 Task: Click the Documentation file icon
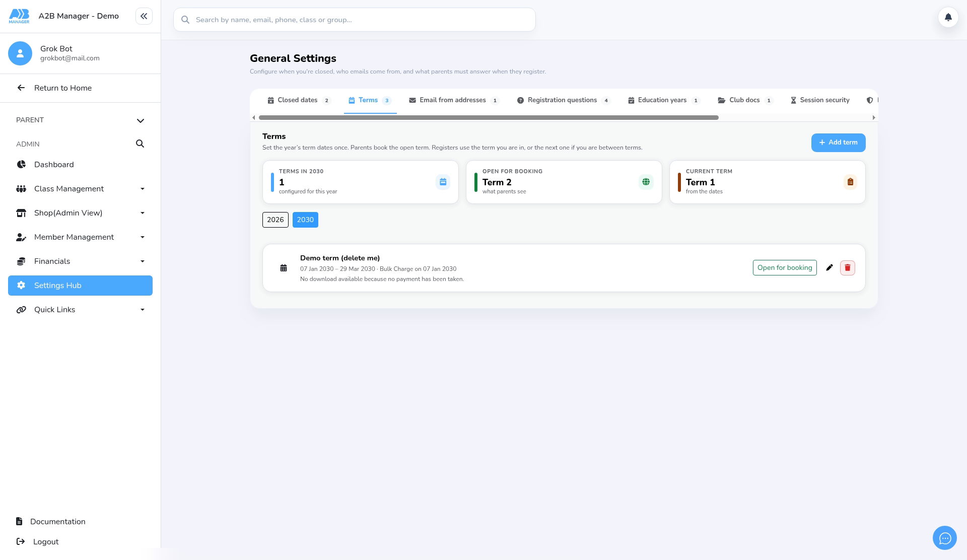click(19, 521)
